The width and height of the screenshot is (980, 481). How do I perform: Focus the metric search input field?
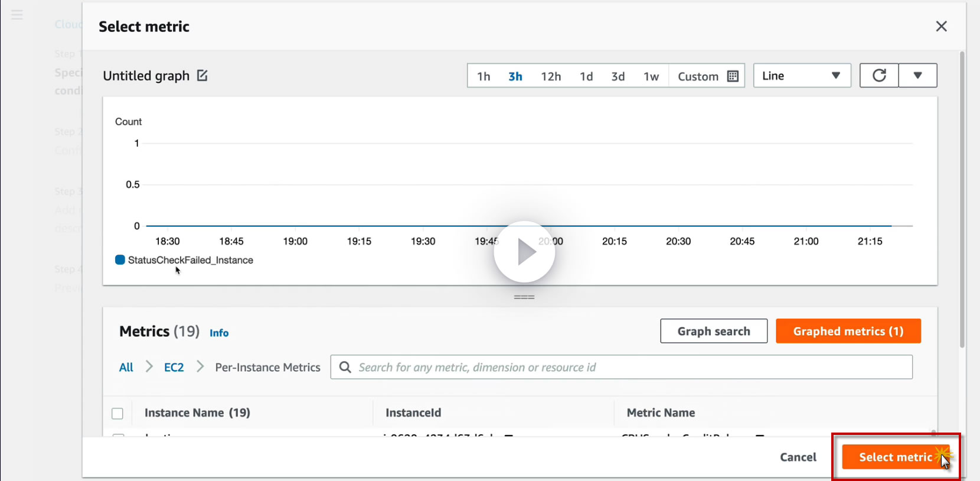point(632,367)
